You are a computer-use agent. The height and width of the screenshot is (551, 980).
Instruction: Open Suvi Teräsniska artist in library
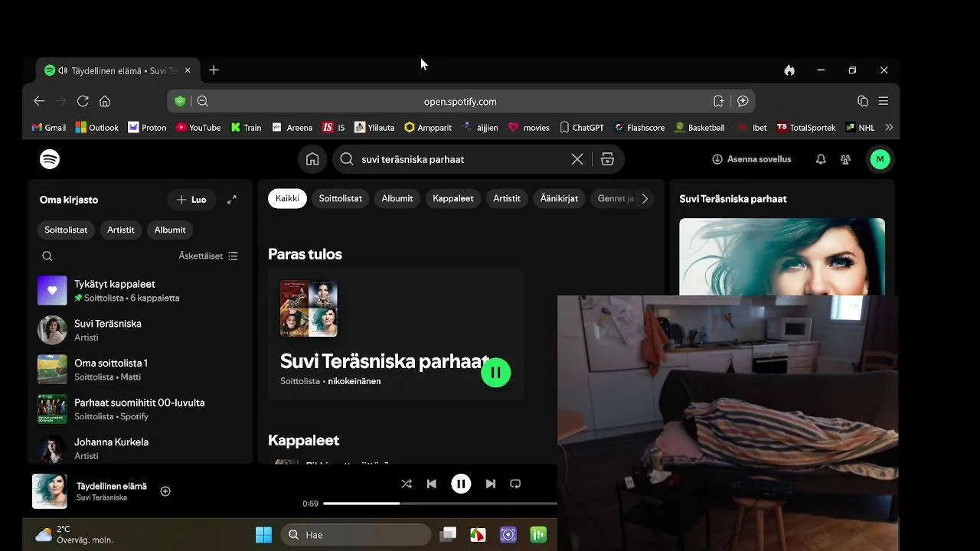[140, 330]
